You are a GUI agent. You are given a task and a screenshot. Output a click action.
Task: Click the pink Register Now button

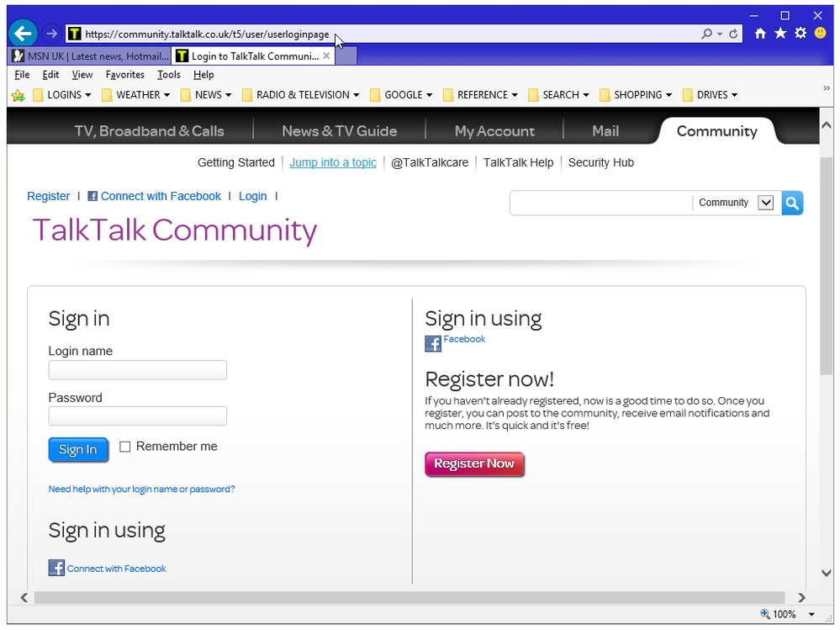474,464
